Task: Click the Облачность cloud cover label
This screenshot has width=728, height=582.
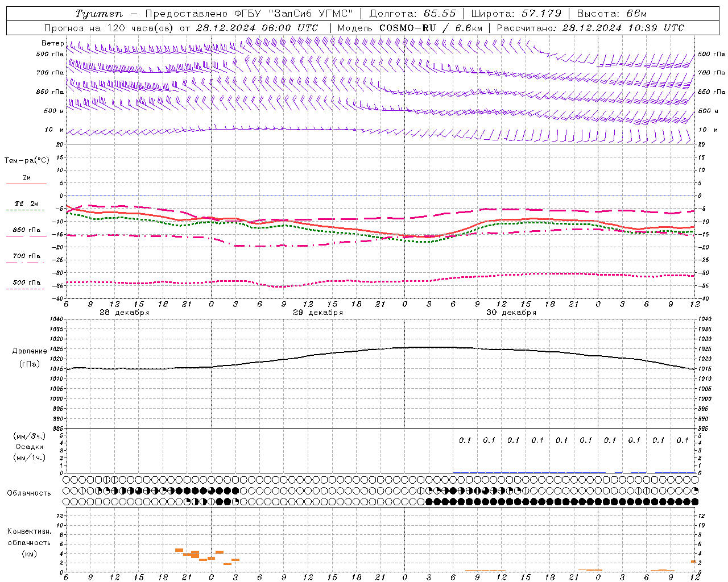Action: [x=29, y=493]
